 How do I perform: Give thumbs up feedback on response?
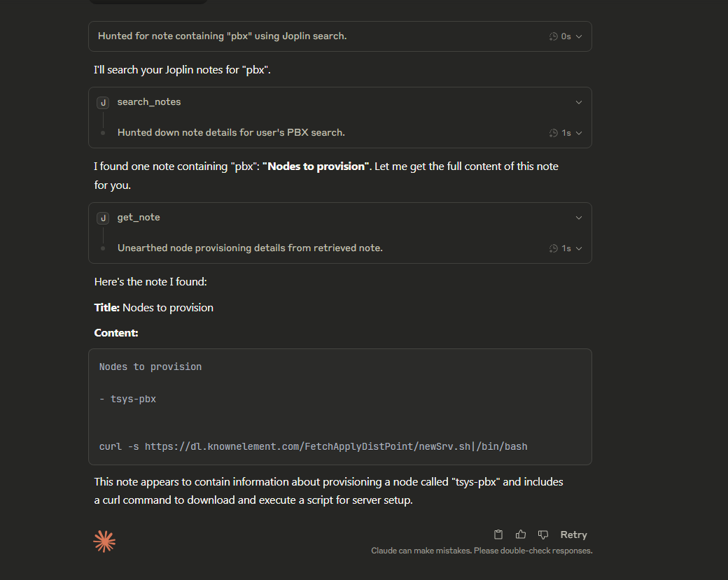pyautogui.click(x=521, y=535)
